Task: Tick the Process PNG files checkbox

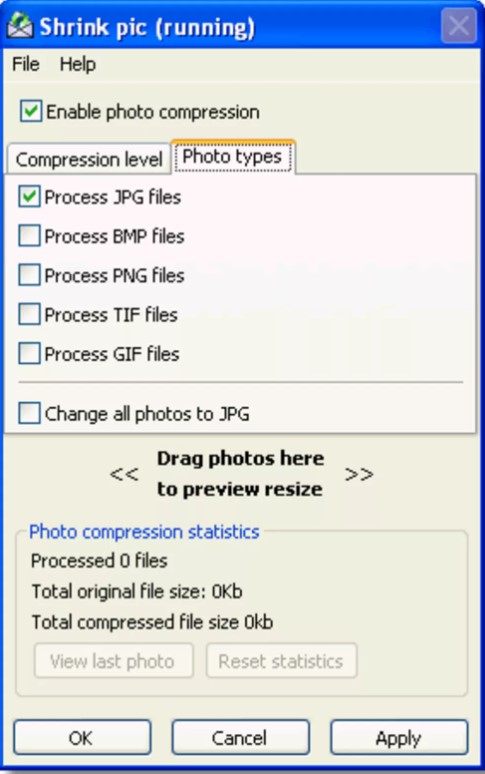Action: pyautogui.click(x=29, y=275)
